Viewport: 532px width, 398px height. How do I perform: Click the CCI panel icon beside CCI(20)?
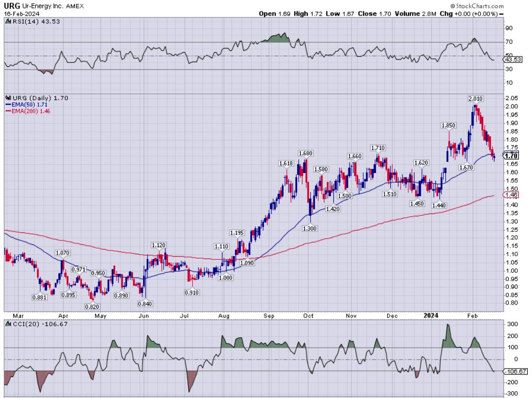pos(9,324)
